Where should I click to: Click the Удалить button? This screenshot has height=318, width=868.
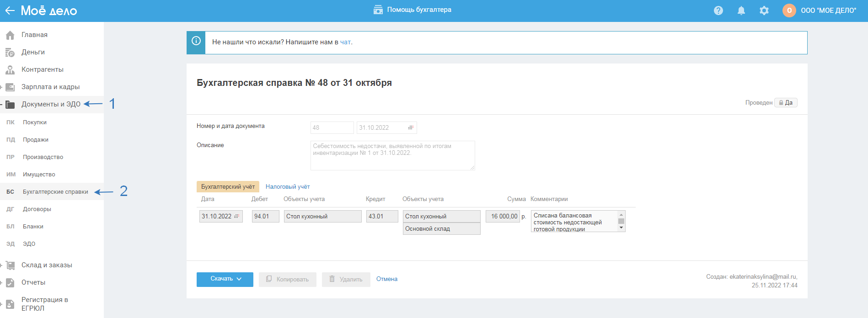pos(346,280)
